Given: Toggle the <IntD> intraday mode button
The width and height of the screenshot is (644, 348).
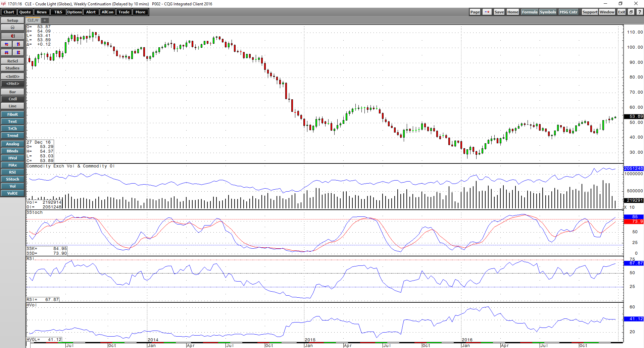Looking at the screenshot, I should tap(12, 77).
